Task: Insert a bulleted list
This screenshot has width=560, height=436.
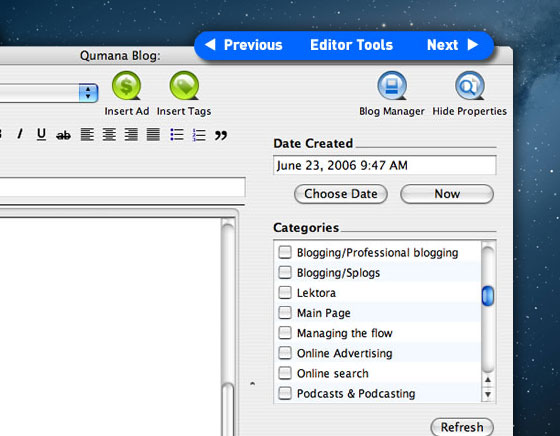Action: [177, 135]
